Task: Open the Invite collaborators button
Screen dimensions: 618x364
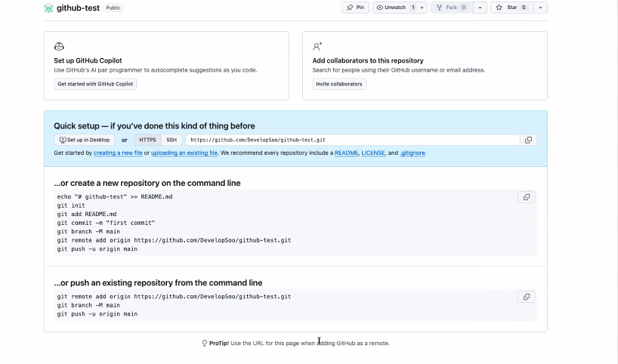Action: pyautogui.click(x=339, y=84)
